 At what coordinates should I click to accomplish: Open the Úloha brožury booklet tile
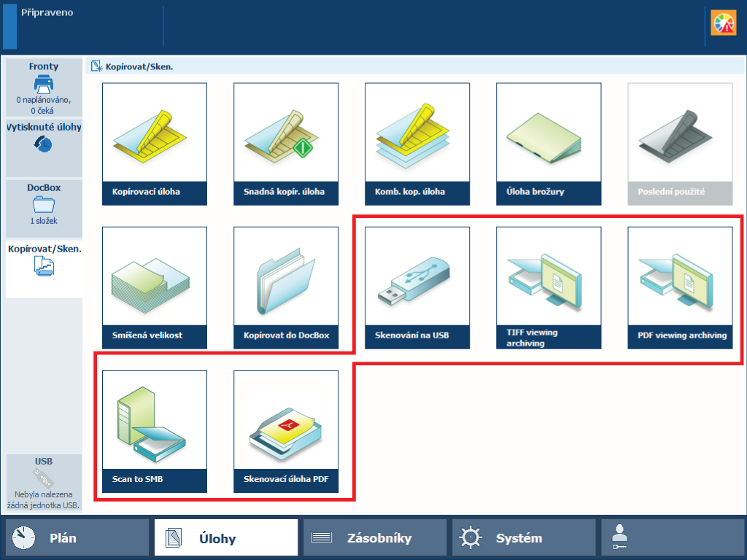(549, 144)
